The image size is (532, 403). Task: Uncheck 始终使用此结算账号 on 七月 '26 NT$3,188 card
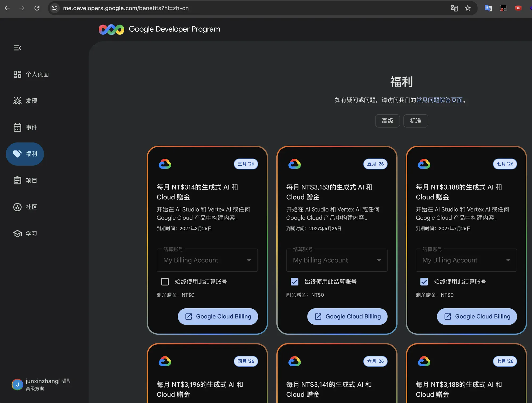tap(424, 282)
